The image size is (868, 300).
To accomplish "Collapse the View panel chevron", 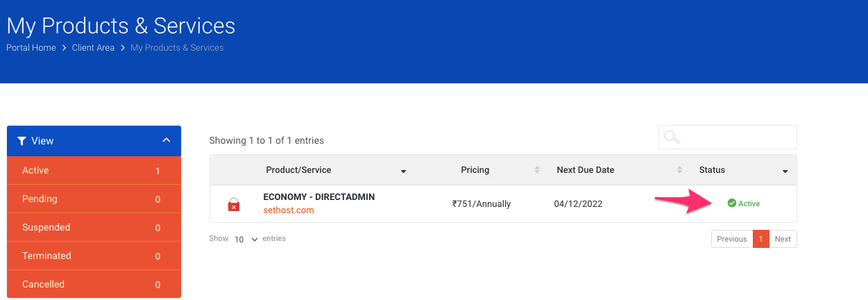I will (x=166, y=140).
